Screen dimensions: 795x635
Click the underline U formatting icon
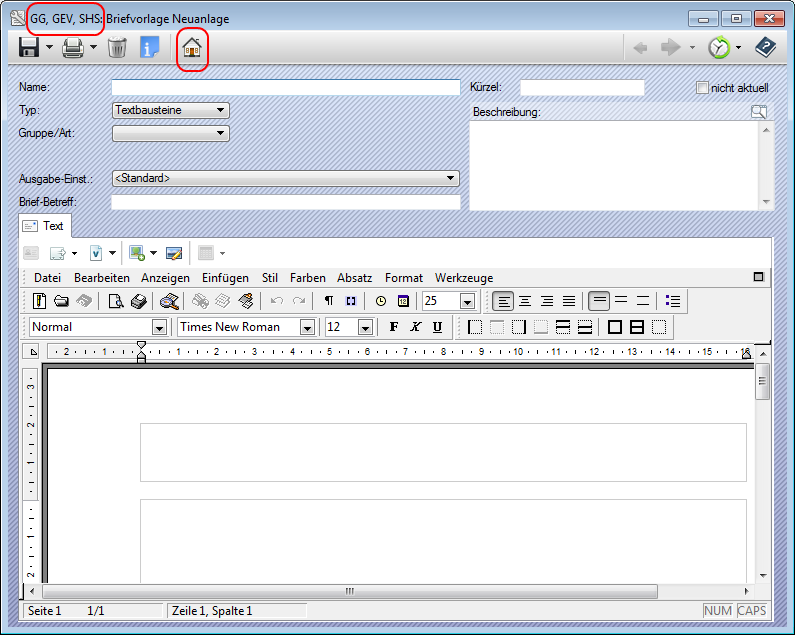tap(437, 327)
